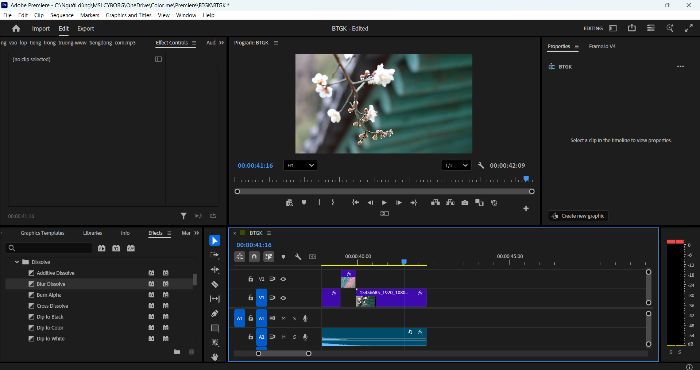Open Program BTGK panel menu
The height and width of the screenshot is (370, 700).
[276, 43]
